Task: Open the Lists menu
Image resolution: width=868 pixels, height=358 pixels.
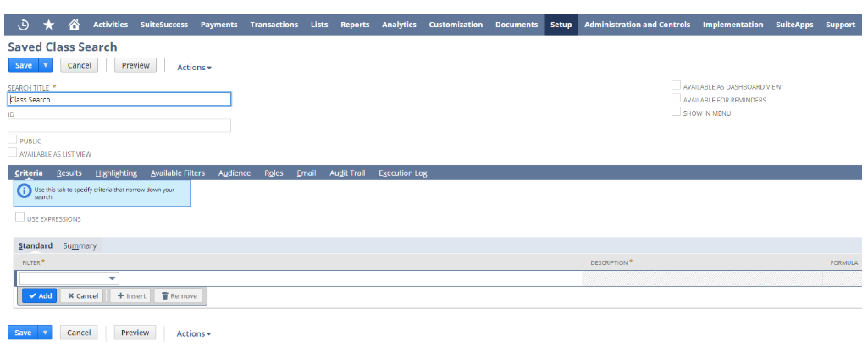Action: 319,25
